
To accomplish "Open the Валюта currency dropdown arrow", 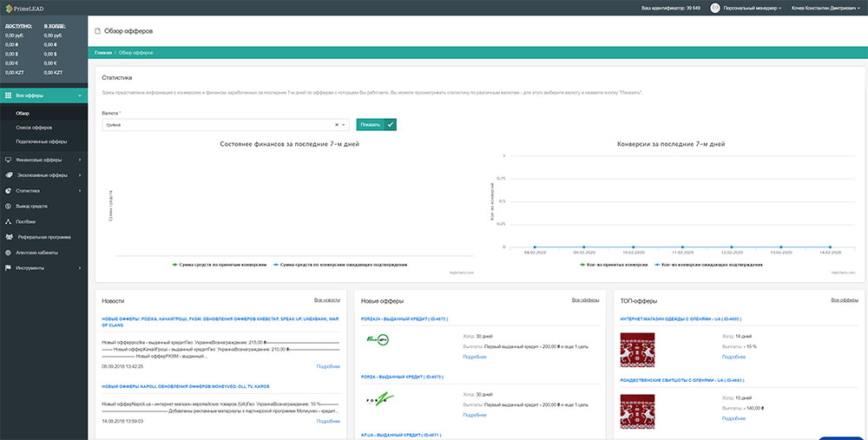I will tap(344, 124).
